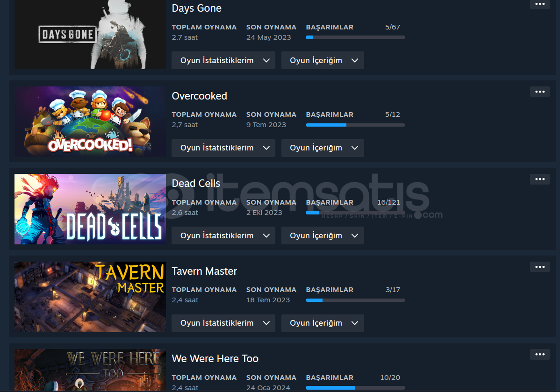
Task: Open the Dead Cells game thumbnail
Action: (x=90, y=209)
